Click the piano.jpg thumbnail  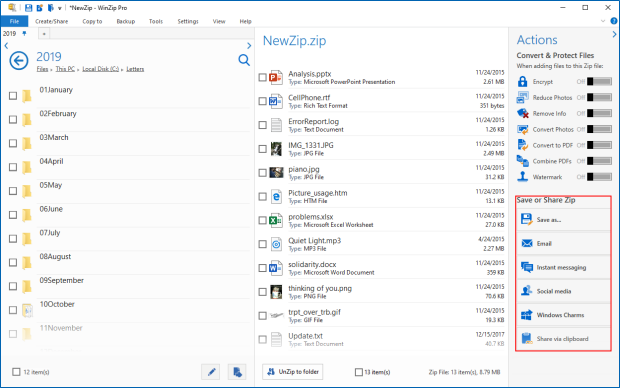(x=276, y=172)
